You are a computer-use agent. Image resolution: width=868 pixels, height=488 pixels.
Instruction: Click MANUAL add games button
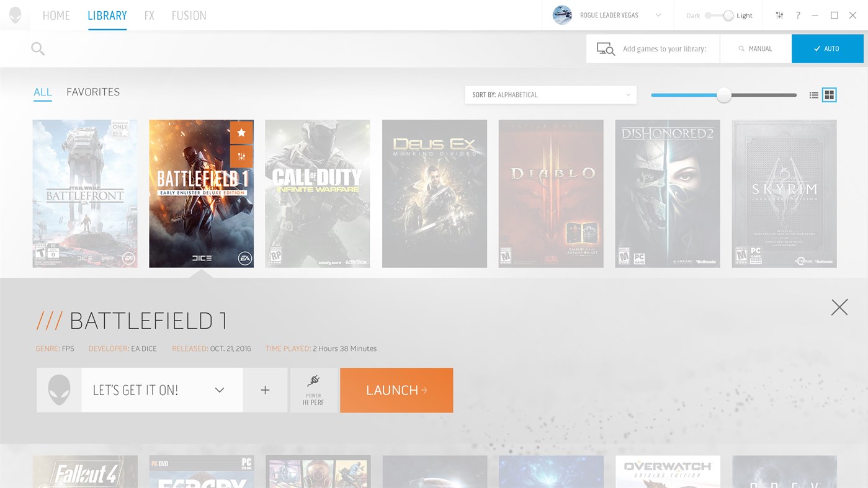tap(756, 48)
